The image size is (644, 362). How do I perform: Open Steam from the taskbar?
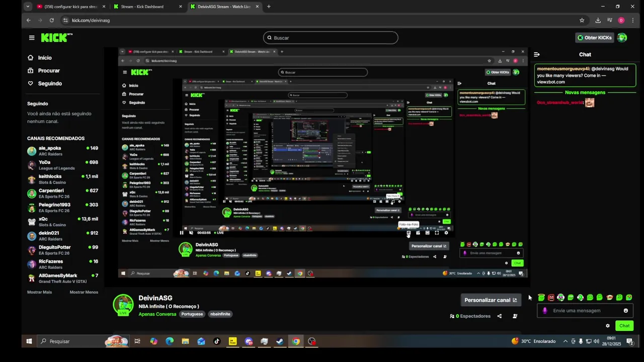click(280, 341)
